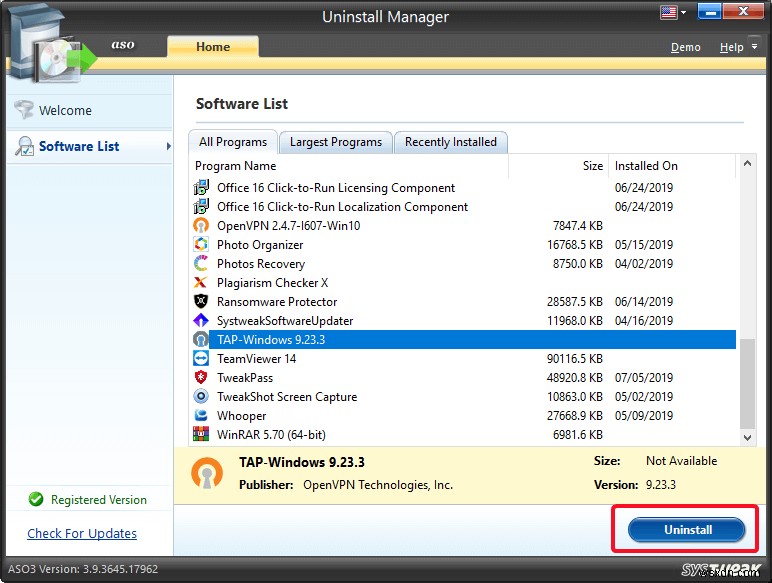
Task: Click the 07/05/2019 install date
Action: point(643,378)
